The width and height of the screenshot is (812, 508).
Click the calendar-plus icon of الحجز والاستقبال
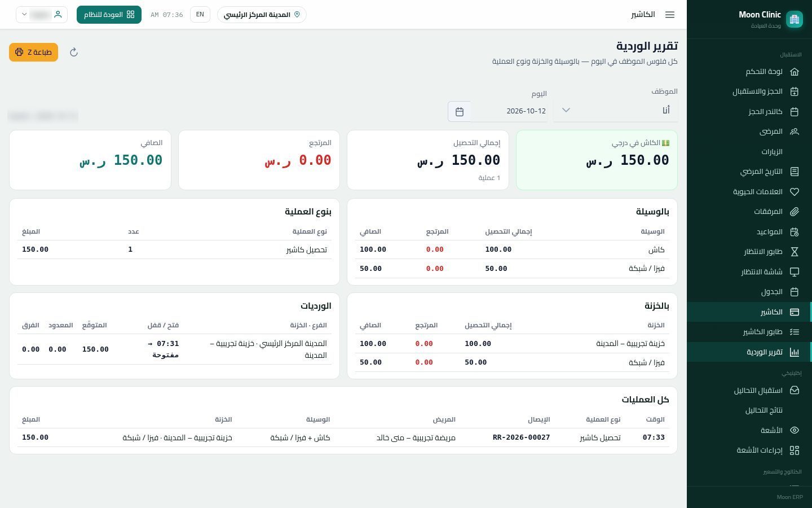795,91
